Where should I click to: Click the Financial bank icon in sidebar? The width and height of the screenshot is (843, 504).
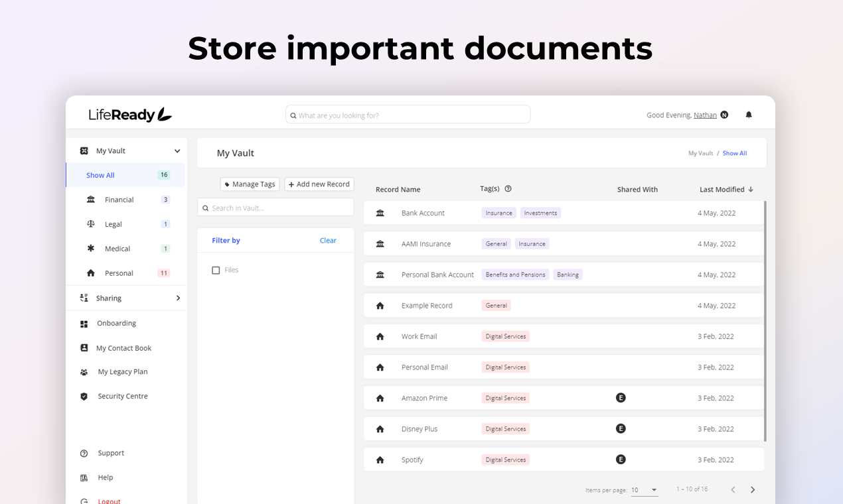[x=91, y=200]
